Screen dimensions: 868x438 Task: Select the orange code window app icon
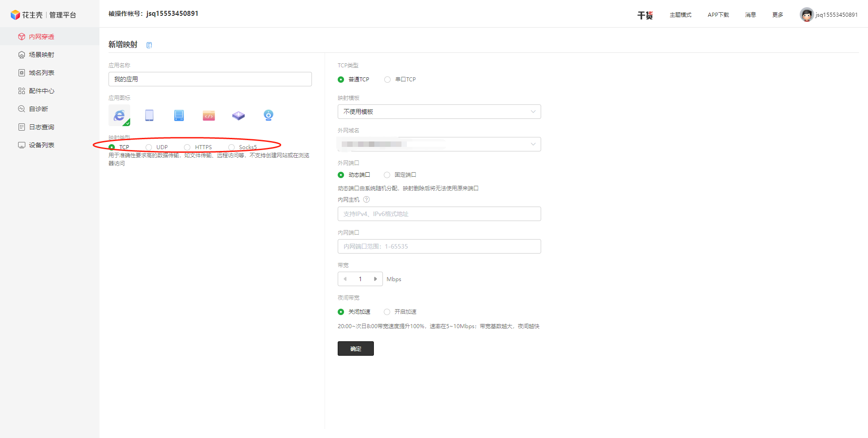click(x=209, y=116)
